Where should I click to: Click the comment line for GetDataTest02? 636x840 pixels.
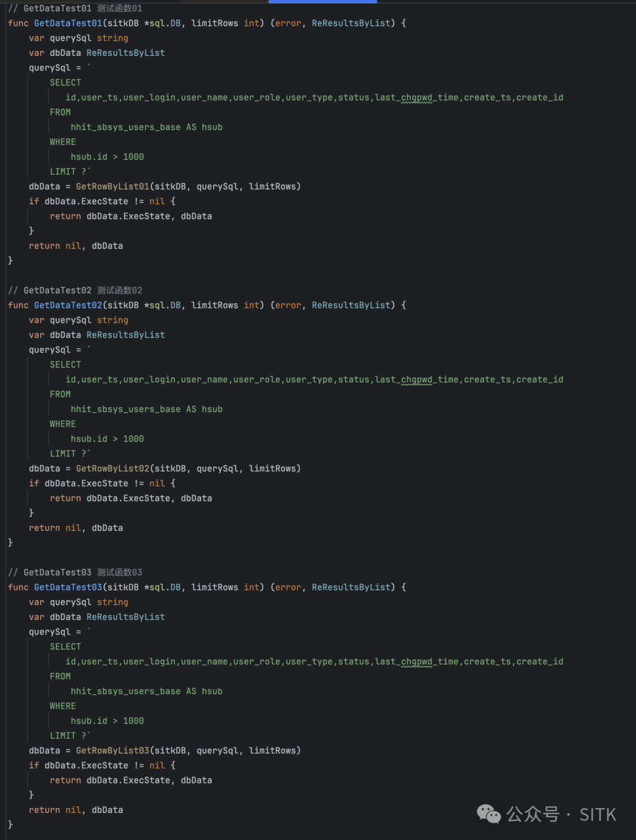pyautogui.click(x=75, y=291)
